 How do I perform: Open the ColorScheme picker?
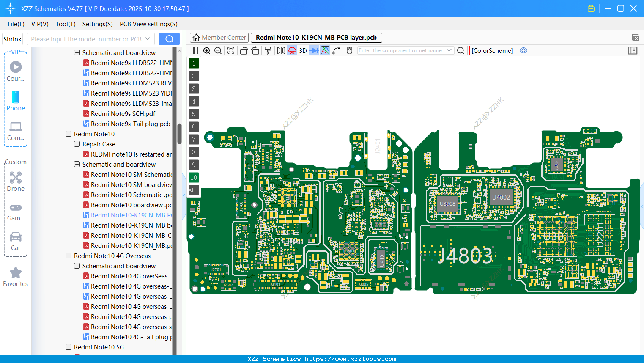492,50
